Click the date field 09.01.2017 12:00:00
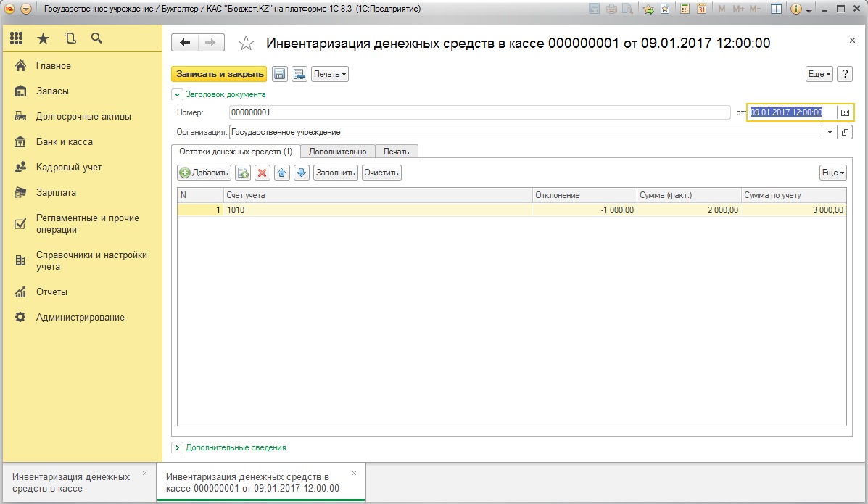This screenshot has height=504, width=868. pos(792,112)
